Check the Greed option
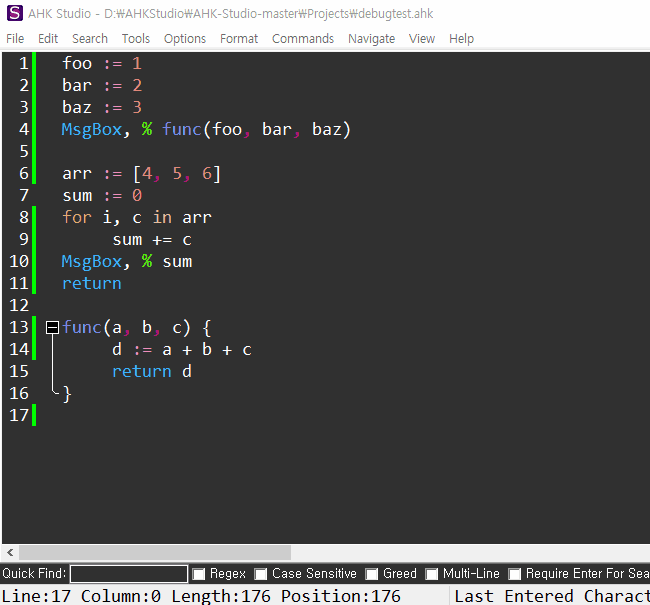The image size is (650, 605). tap(372, 574)
